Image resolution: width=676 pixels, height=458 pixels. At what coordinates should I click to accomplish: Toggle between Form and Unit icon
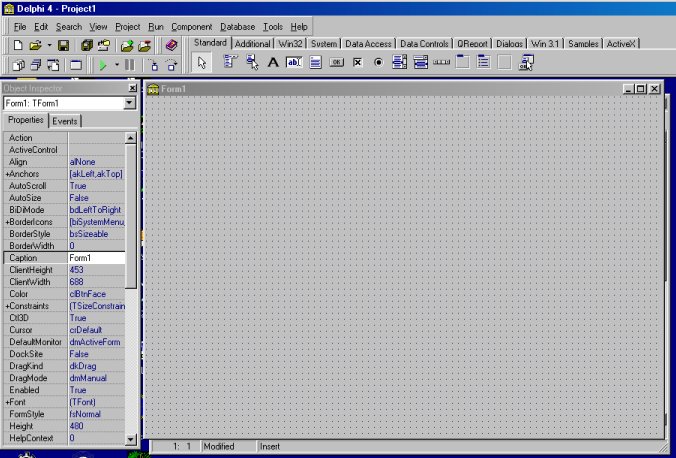coord(53,65)
